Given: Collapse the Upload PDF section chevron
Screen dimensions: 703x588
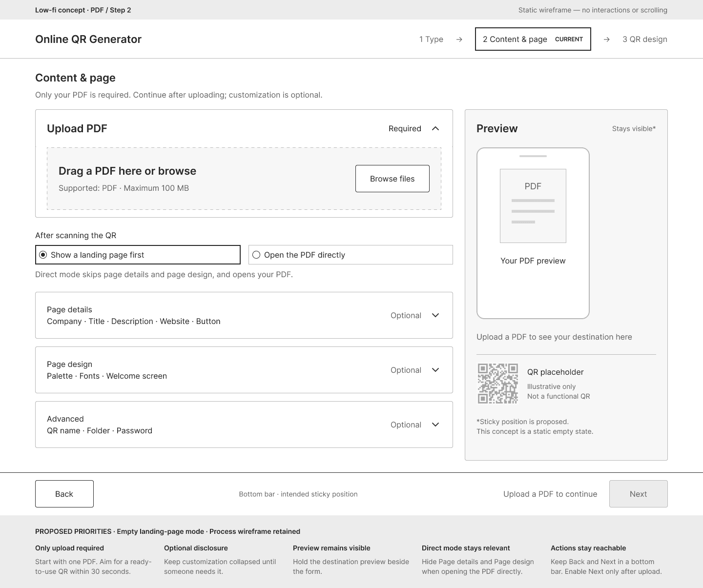Looking at the screenshot, I should tap(435, 128).
